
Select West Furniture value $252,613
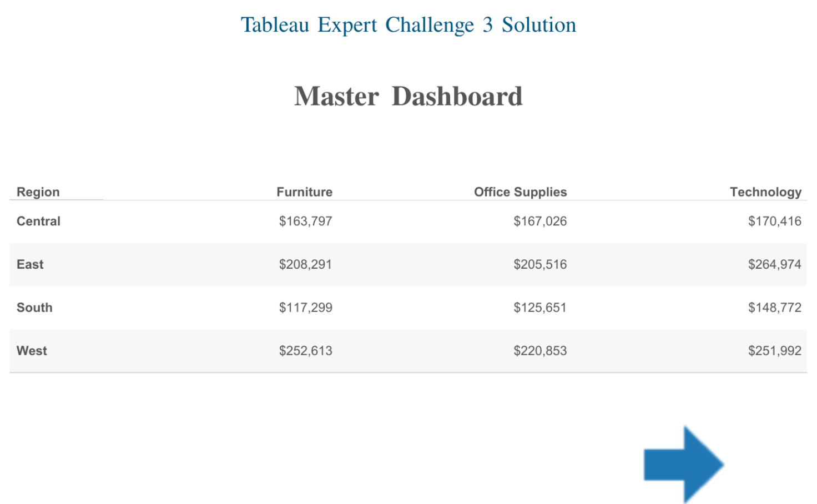(305, 351)
